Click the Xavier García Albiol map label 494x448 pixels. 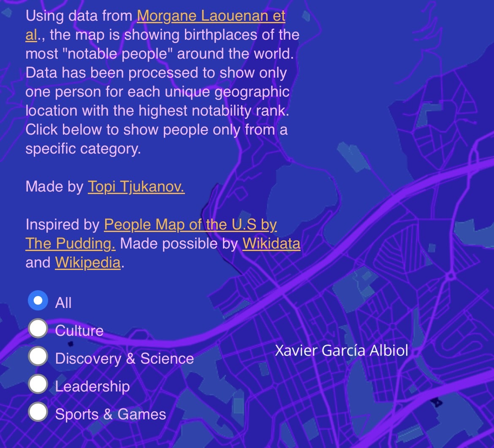(341, 351)
